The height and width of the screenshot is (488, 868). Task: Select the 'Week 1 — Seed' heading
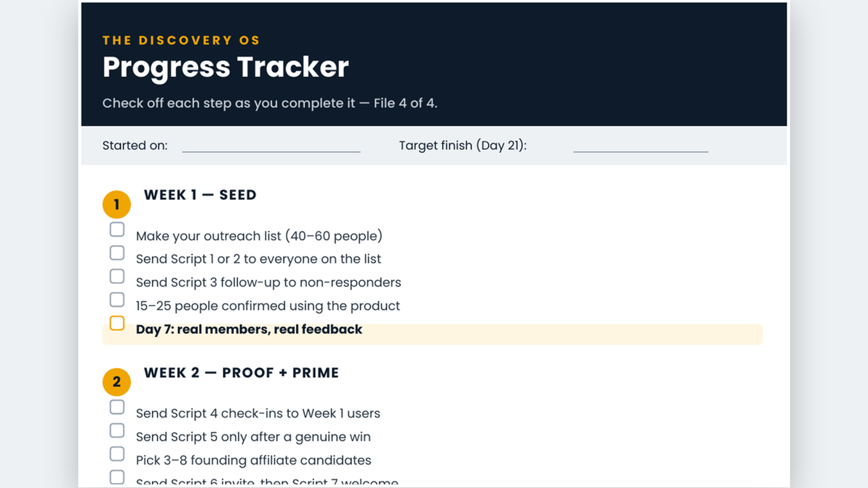(200, 195)
